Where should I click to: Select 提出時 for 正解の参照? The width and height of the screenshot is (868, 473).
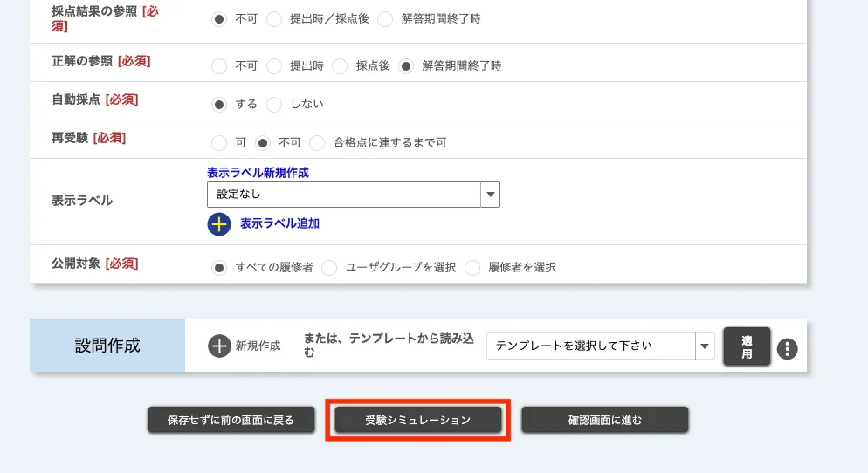(x=274, y=65)
